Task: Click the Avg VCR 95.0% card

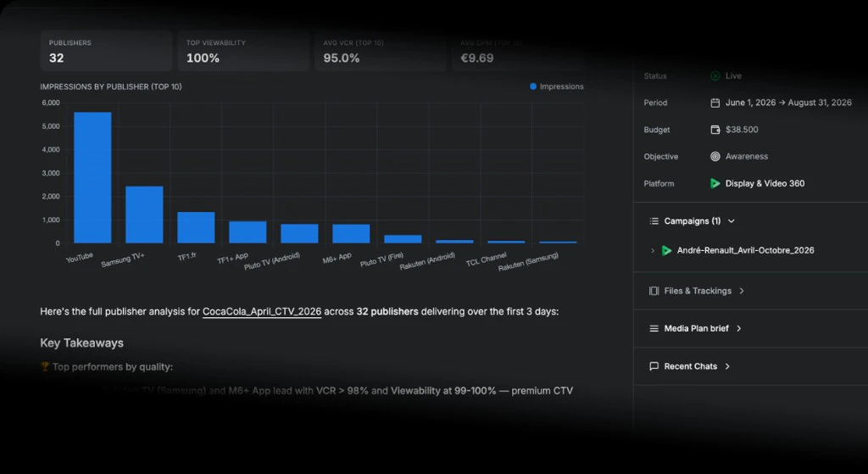Action: point(381,51)
